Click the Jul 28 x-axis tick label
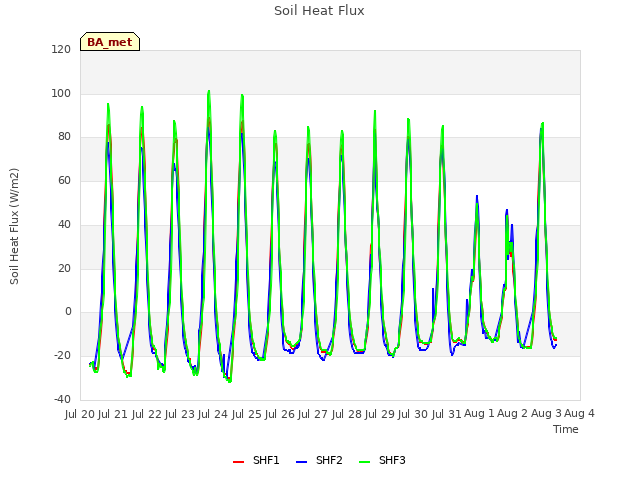The height and width of the screenshot is (480, 640). tap(347, 414)
